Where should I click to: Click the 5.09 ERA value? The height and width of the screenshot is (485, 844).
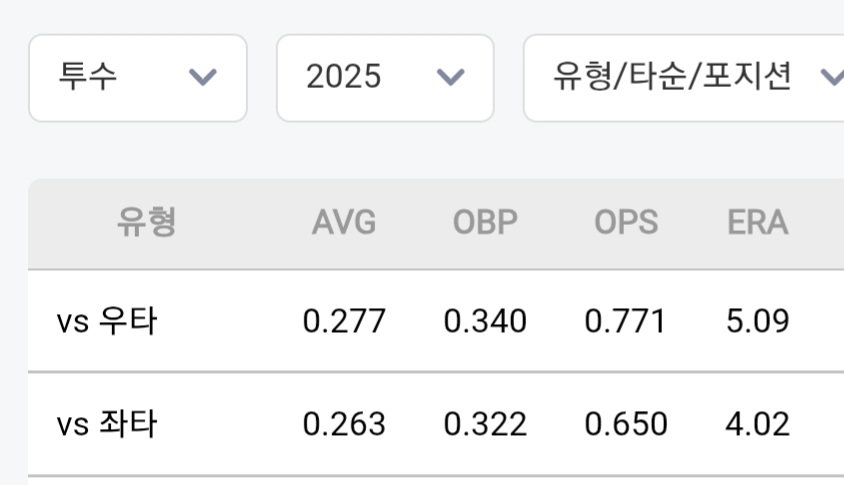[758, 321]
